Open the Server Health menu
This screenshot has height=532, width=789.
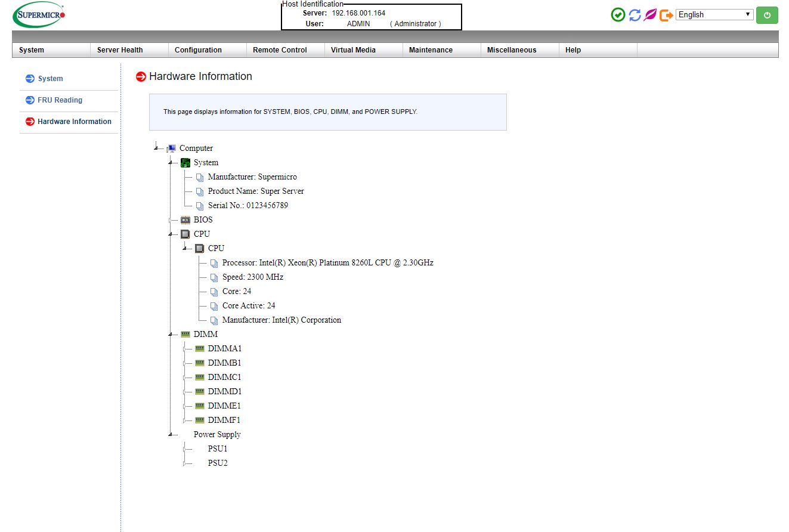point(120,50)
